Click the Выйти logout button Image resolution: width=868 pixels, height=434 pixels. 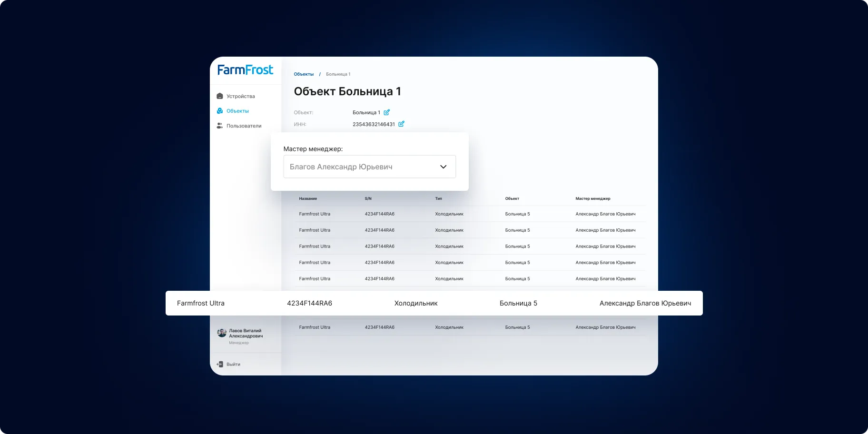pyautogui.click(x=229, y=364)
